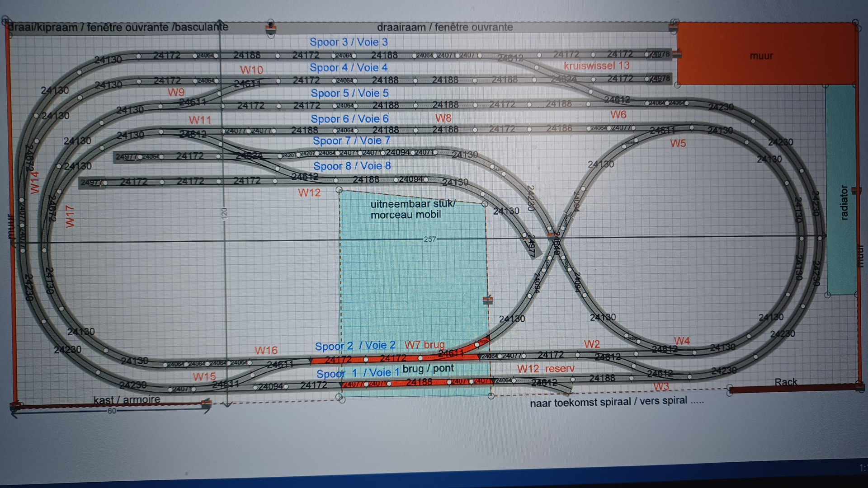Click the 'Spoor 2 / Voie 2' label
Screen dimensions: 868x488
pyautogui.click(x=355, y=346)
